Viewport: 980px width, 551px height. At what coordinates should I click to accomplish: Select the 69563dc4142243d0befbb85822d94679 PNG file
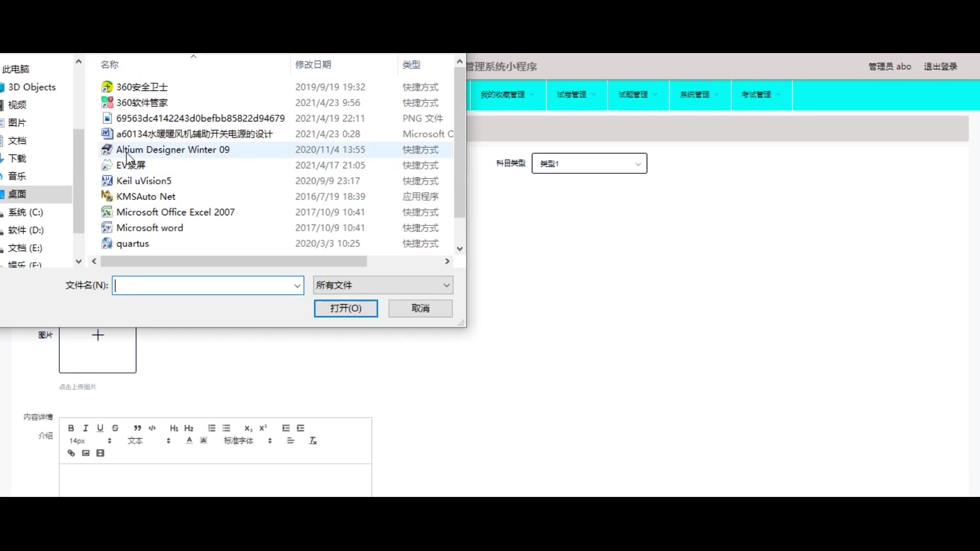(200, 118)
